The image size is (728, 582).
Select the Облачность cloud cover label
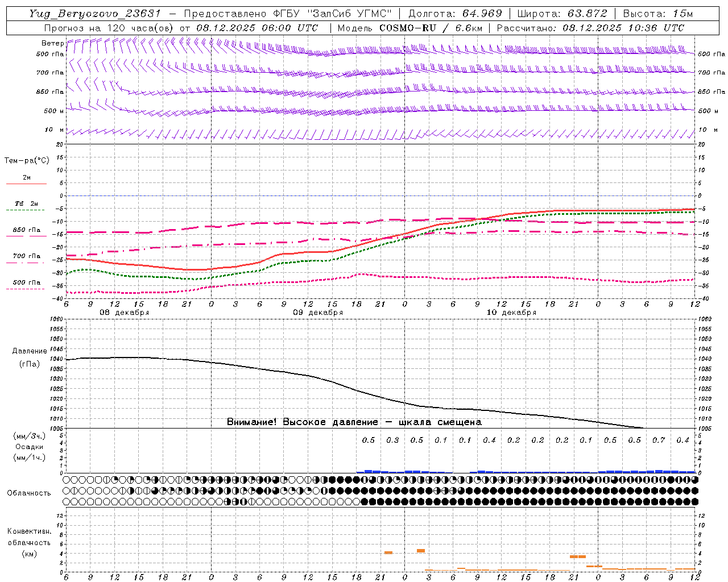tap(29, 493)
